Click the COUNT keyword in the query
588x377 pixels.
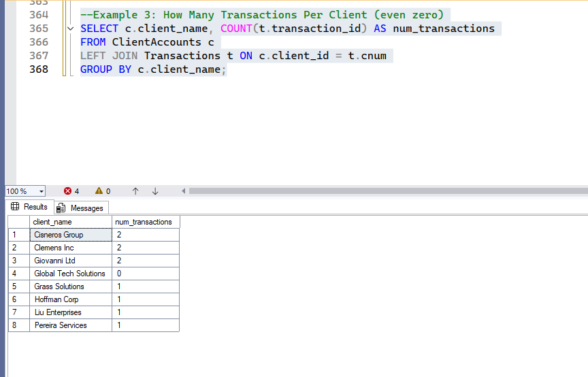(236, 29)
